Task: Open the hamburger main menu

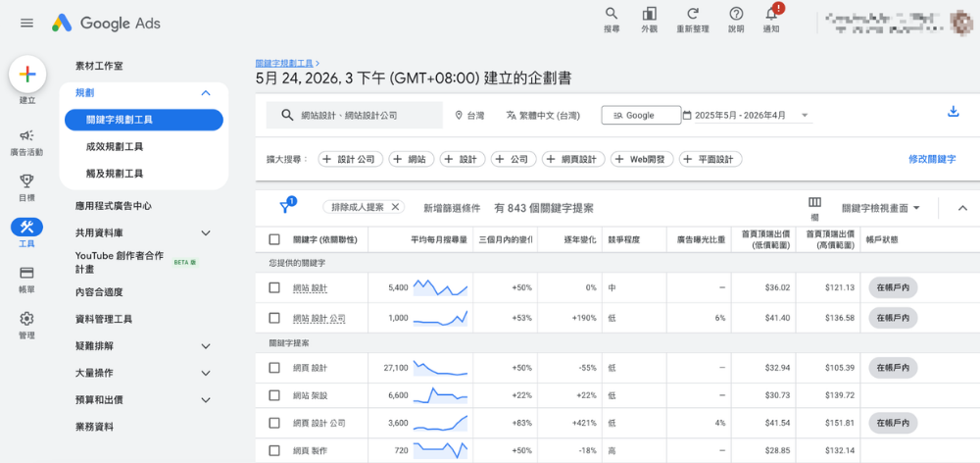Action: point(26,24)
